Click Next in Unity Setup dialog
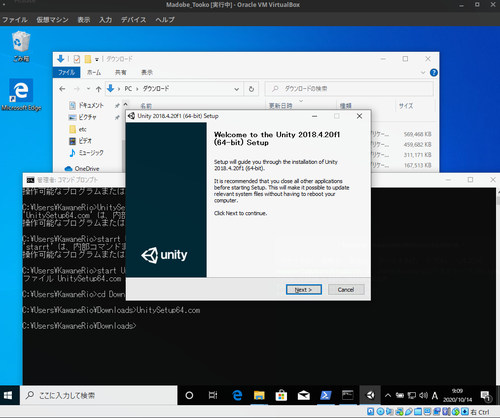 coord(304,289)
